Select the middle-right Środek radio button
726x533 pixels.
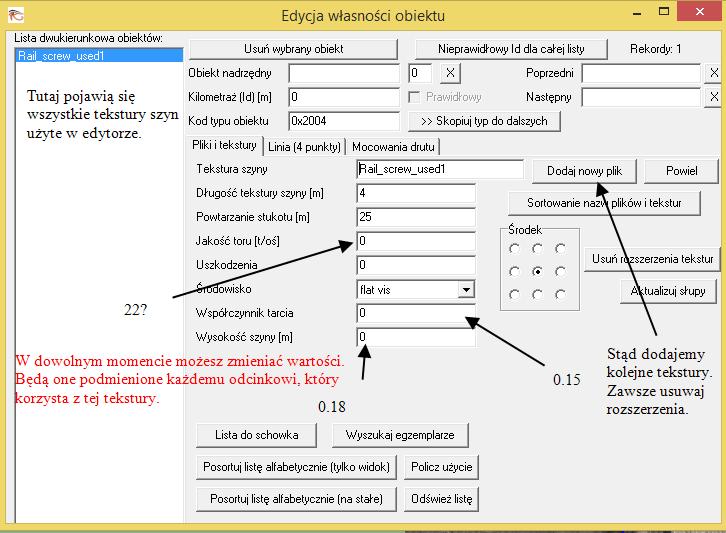(560, 271)
